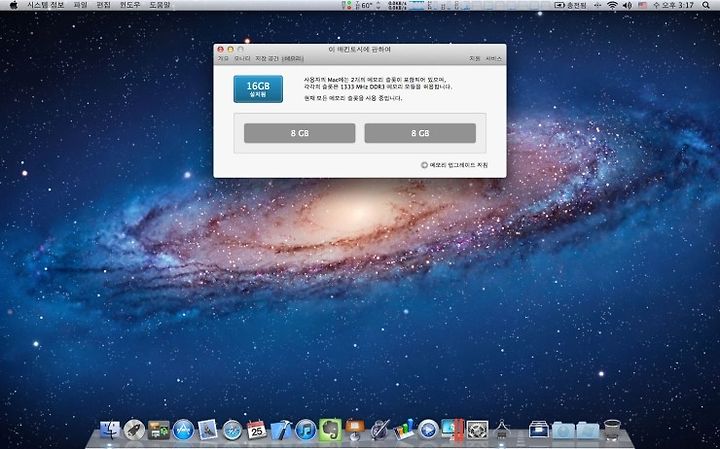The height and width of the screenshot is (449, 720).
Task: Launch Evernote green elephant icon
Action: coord(330,430)
